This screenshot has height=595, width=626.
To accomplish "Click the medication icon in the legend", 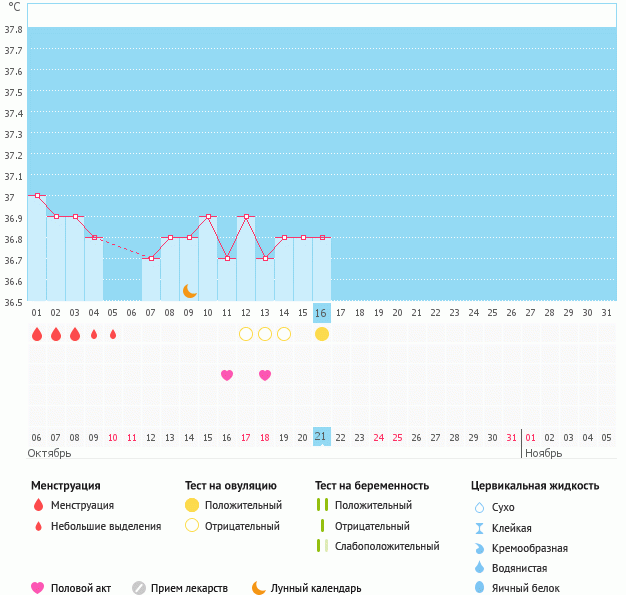I will point(139,588).
